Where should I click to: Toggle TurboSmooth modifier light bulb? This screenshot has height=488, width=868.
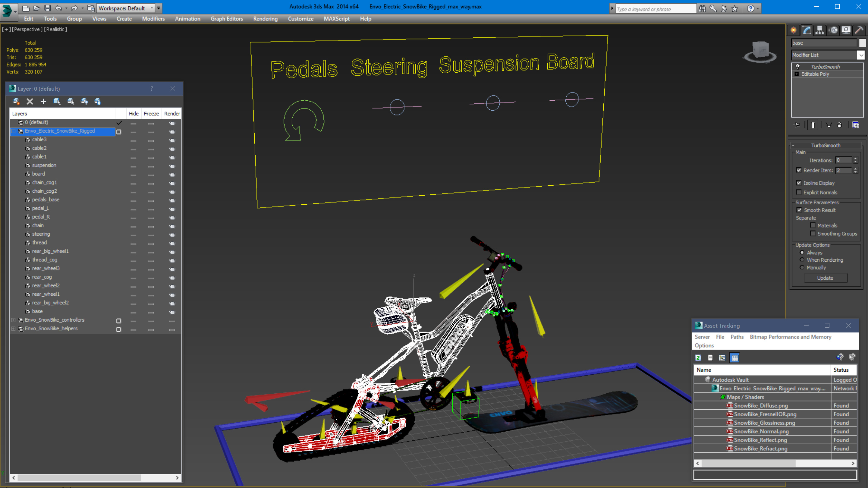tap(797, 66)
